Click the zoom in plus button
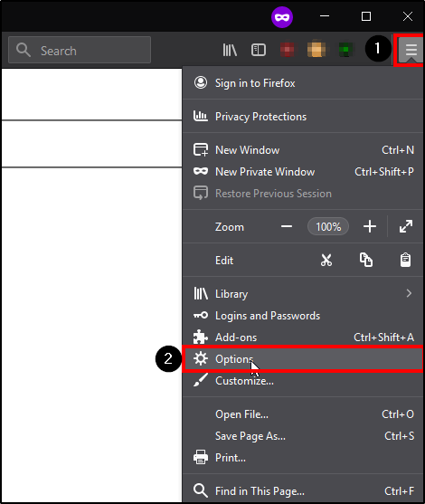This screenshot has width=425, height=504. click(370, 226)
